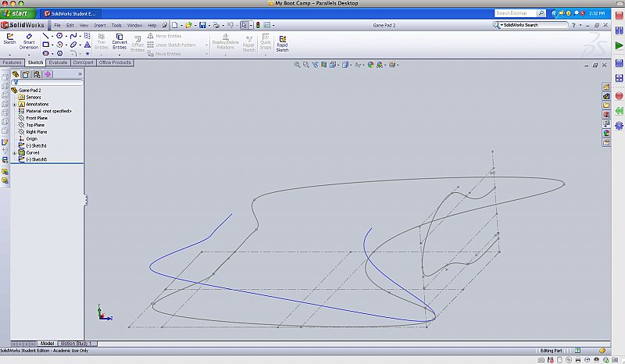Click the Zoom to Fit icon

(x=298, y=65)
